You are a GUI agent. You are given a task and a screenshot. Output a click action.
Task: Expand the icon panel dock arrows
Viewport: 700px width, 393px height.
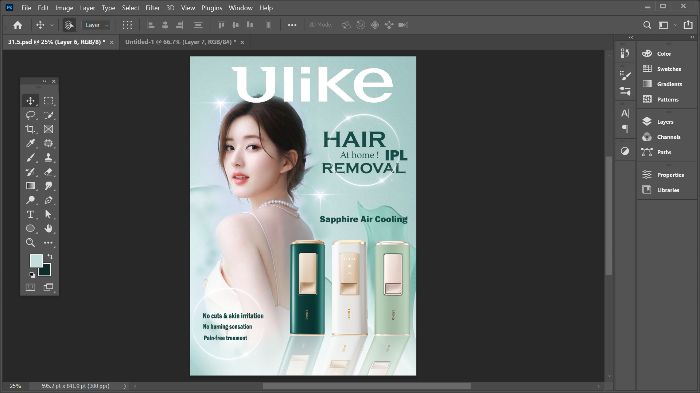631,38
